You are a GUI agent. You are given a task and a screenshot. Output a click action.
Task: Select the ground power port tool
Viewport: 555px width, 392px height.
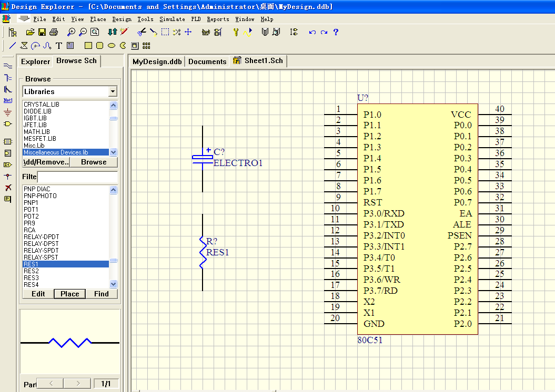point(7,112)
